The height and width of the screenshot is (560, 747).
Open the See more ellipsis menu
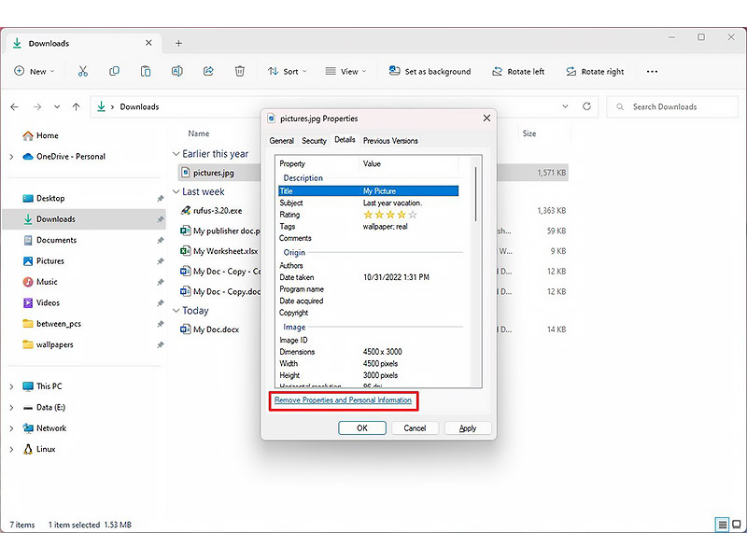[652, 72]
